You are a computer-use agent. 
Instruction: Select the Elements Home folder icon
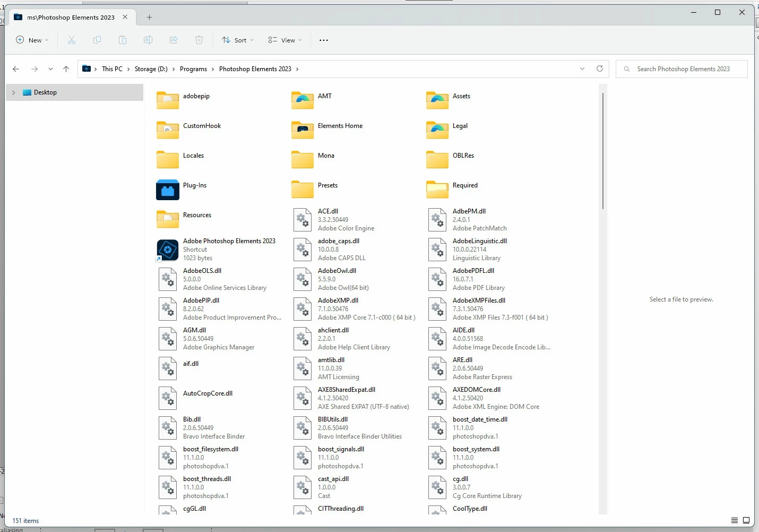(303, 130)
